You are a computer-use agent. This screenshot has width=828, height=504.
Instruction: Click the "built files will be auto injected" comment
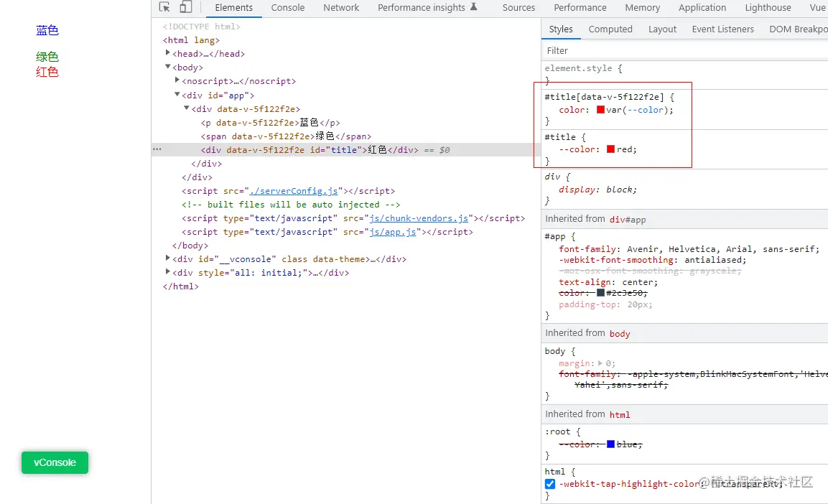[x=291, y=205]
